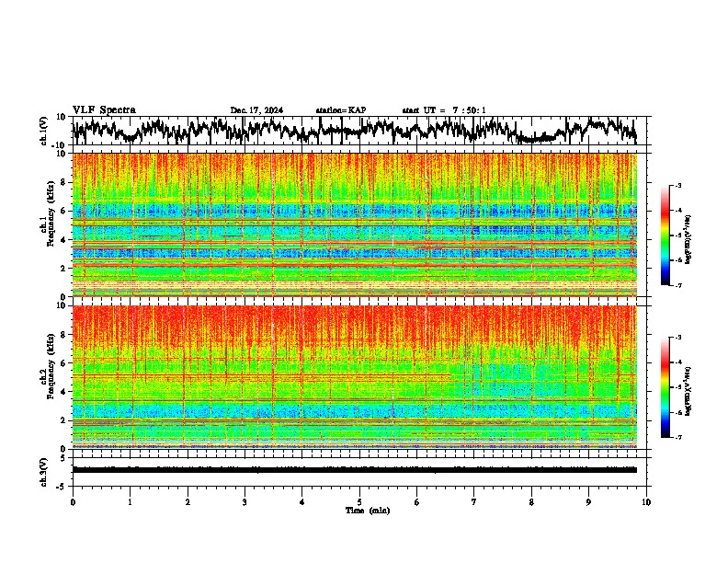Click the "8" kHz tick on ch.1 frequency axis
This screenshot has width=728, height=563.
(64, 182)
